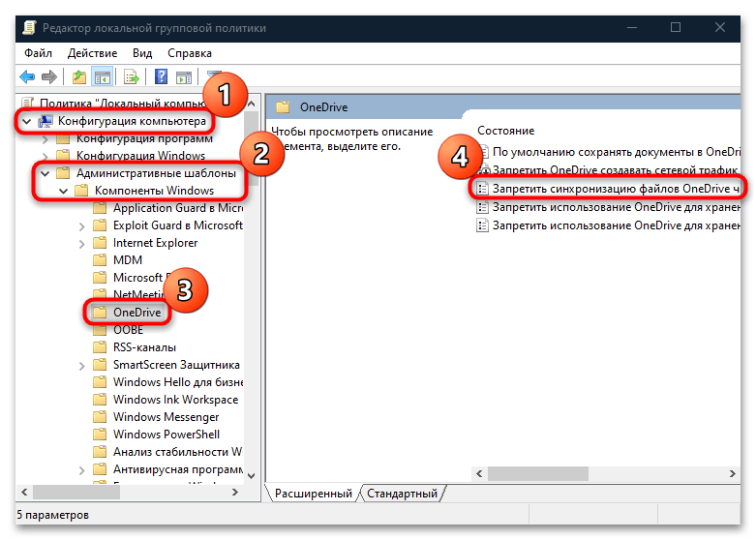
Task: Switch to the Расширенный tab
Action: pos(313,494)
